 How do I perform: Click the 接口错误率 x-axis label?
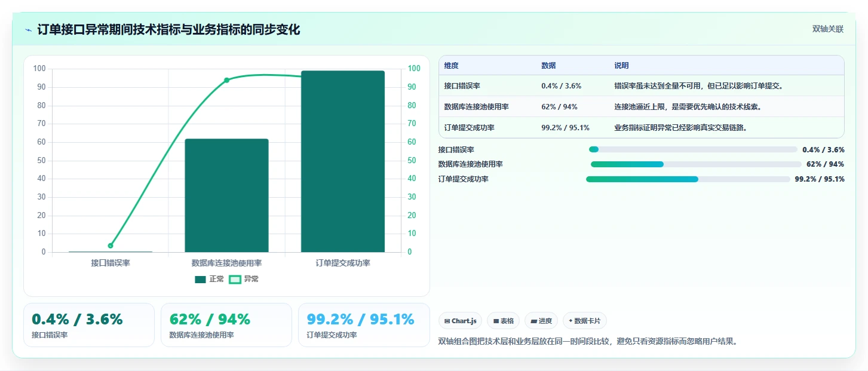tap(111, 263)
